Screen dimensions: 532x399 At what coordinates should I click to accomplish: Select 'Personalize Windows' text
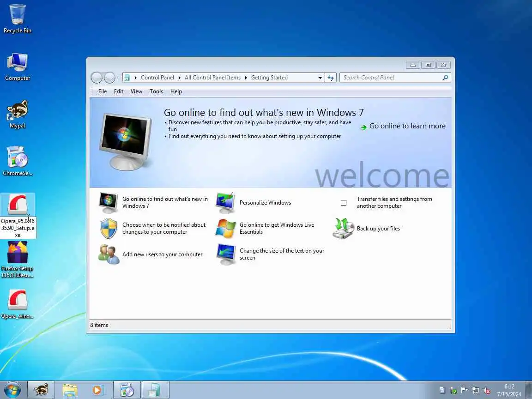[266, 203]
